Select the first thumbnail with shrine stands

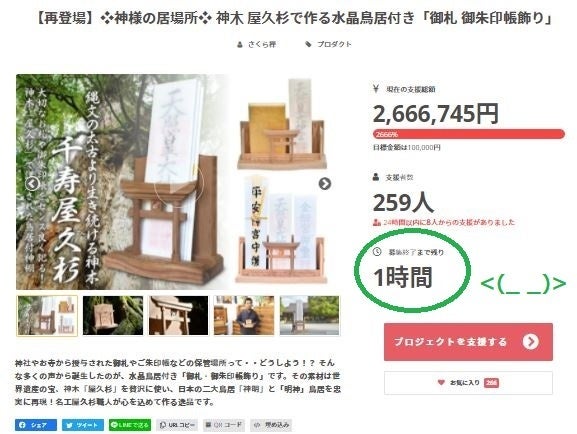click(x=47, y=315)
